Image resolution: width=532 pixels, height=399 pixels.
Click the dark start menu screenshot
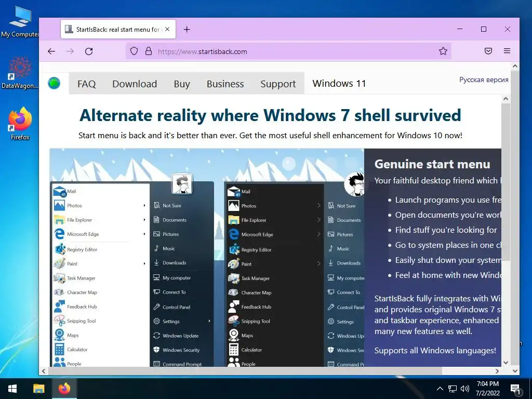pos(295,273)
